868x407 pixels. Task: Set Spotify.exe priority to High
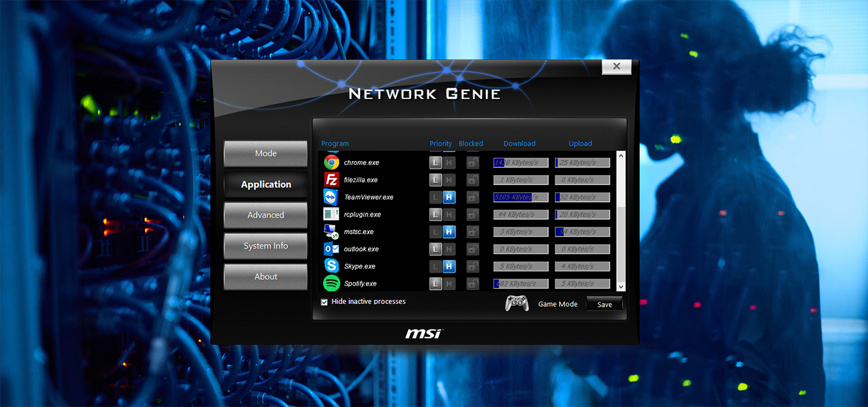449,283
